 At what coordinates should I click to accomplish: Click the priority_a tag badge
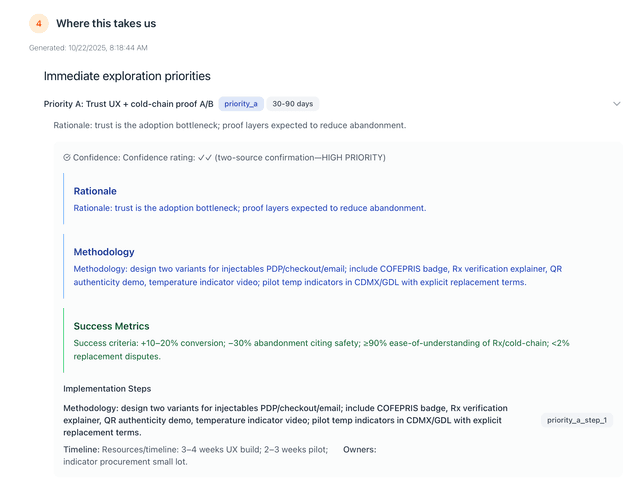click(x=241, y=103)
